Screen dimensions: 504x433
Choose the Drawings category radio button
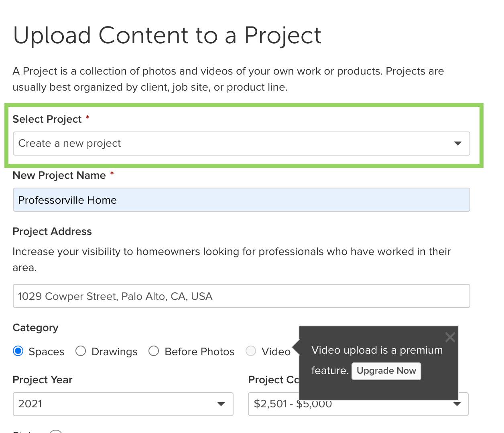[81, 351]
